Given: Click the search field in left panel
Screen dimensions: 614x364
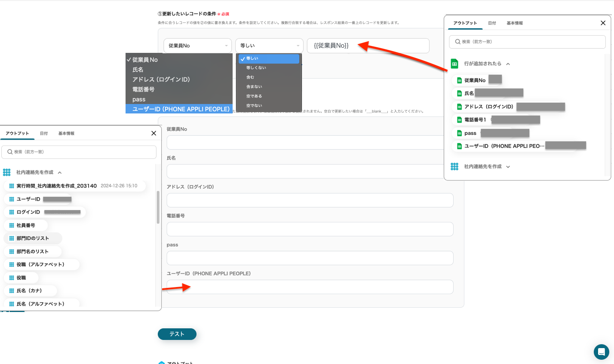Looking at the screenshot, I should tap(79, 152).
